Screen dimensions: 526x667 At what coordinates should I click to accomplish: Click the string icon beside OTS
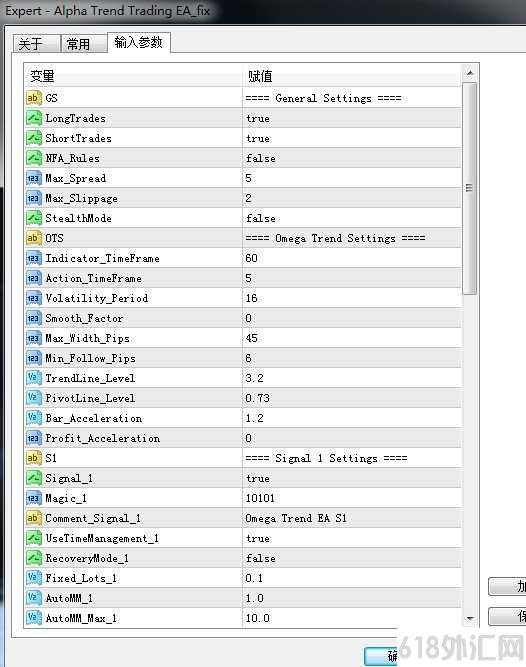pos(34,238)
